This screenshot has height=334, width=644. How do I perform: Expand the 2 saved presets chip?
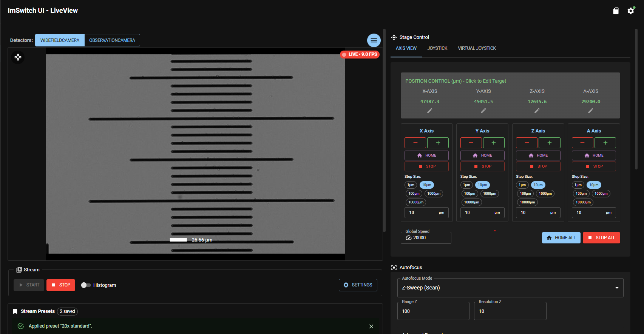click(68, 311)
